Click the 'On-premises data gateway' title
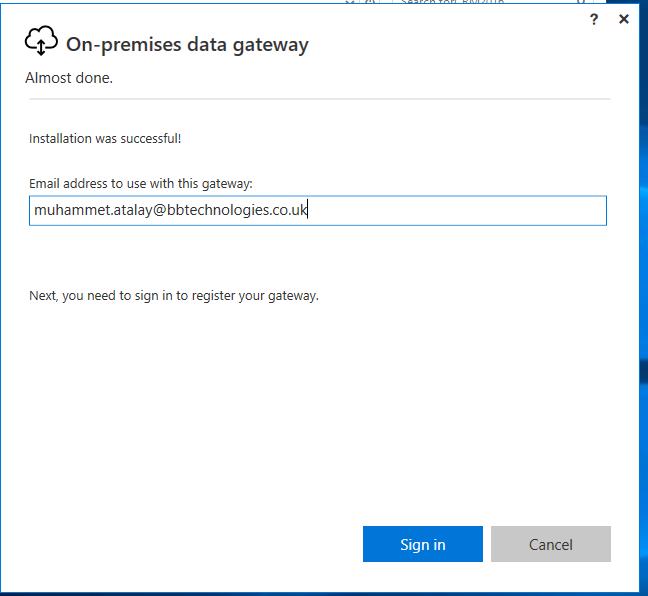The image size is (648, 596). pyautogui.click(x=187, y=44)
